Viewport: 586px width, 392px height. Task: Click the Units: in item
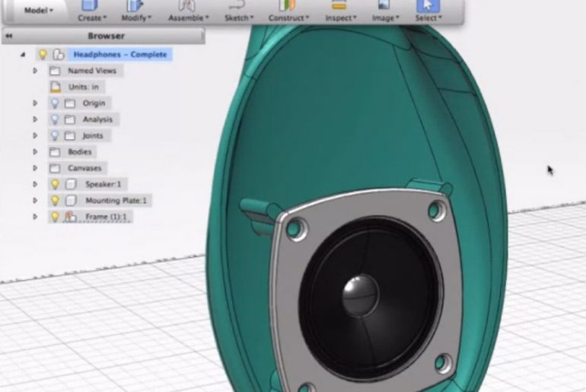pos(83,87)
